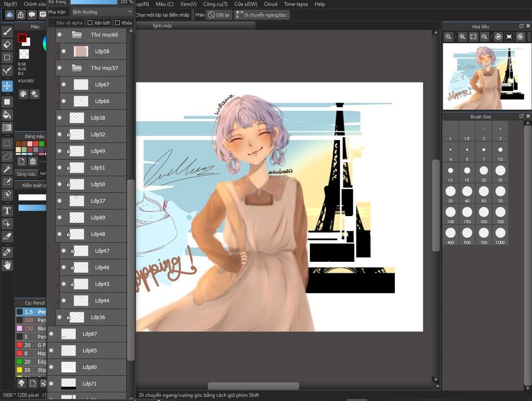The width and height of the screenshot is (532, 401).
Task: Pick the green swatch in Bảng màu
Action: (x=42, y=144)
